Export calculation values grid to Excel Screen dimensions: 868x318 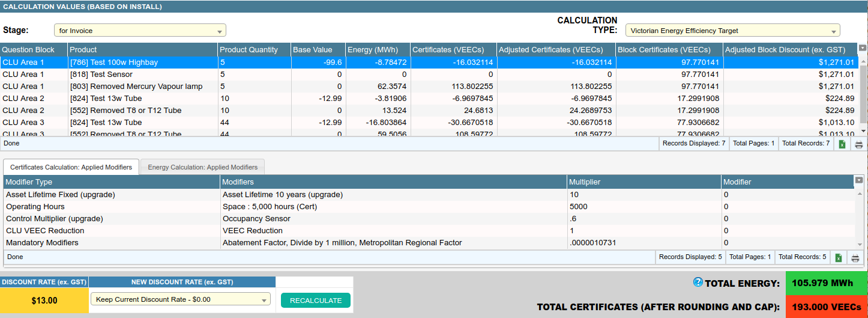point(842,144)
